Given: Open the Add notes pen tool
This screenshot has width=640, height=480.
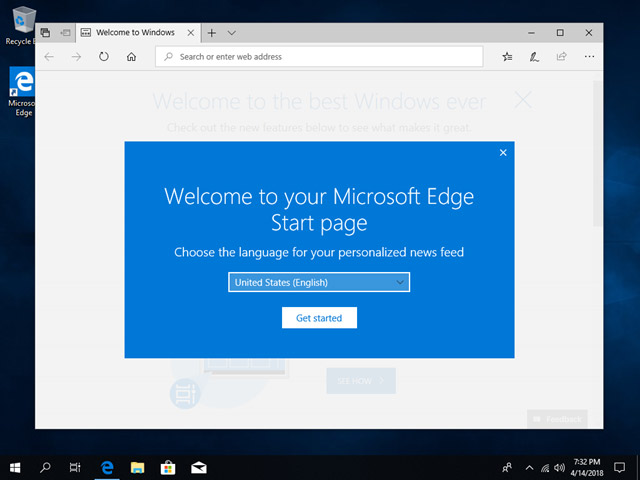Looking at the screenshot, I should coord(534,57).
